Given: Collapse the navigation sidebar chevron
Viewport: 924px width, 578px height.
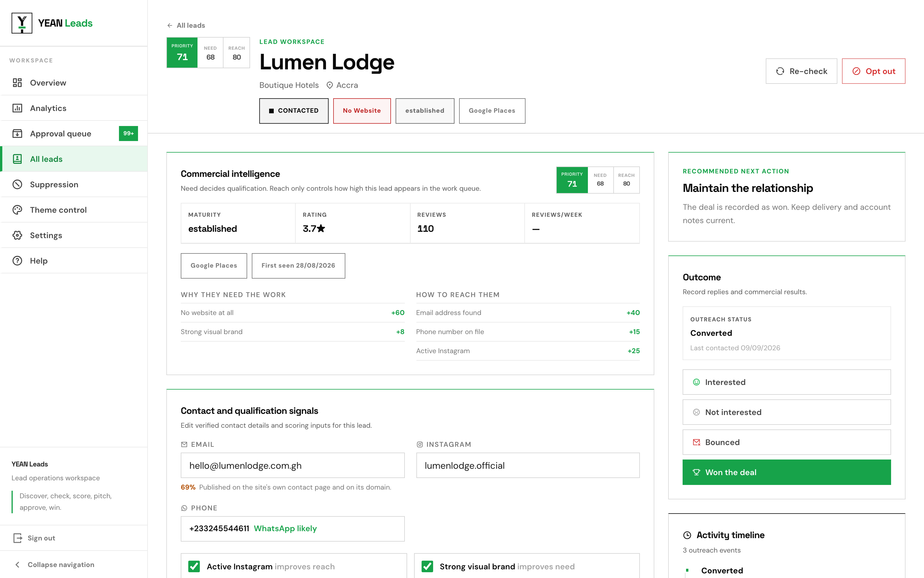Looking at the screenshot, I should pyautogui.click(x=17, y=565).
